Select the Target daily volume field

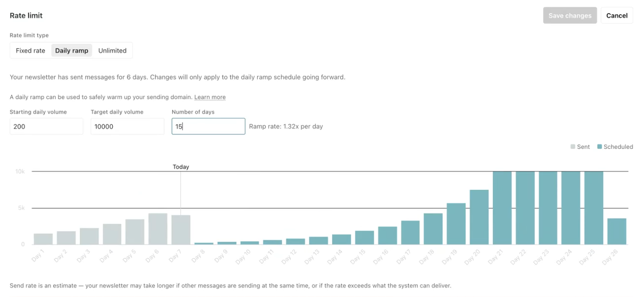point(127,126)
